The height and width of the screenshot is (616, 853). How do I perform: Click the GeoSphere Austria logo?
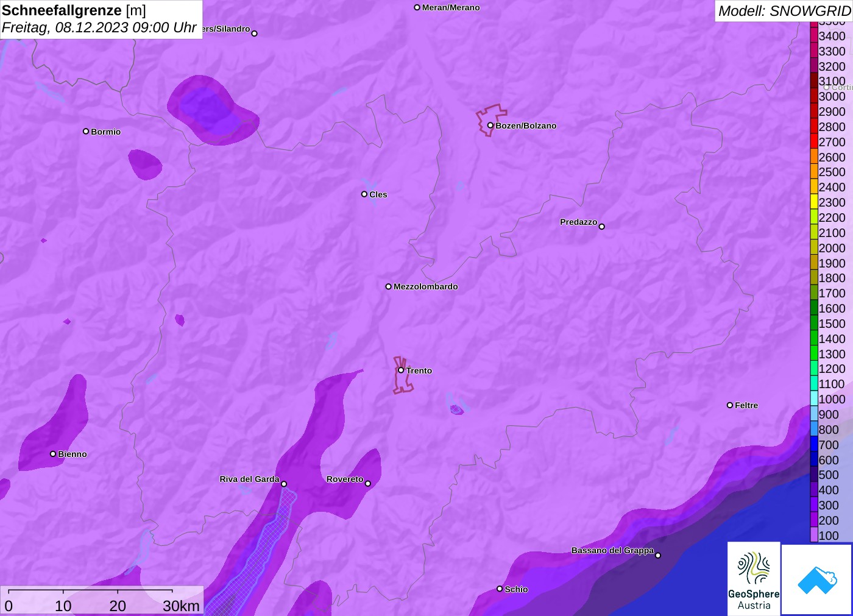click(754, 578)
